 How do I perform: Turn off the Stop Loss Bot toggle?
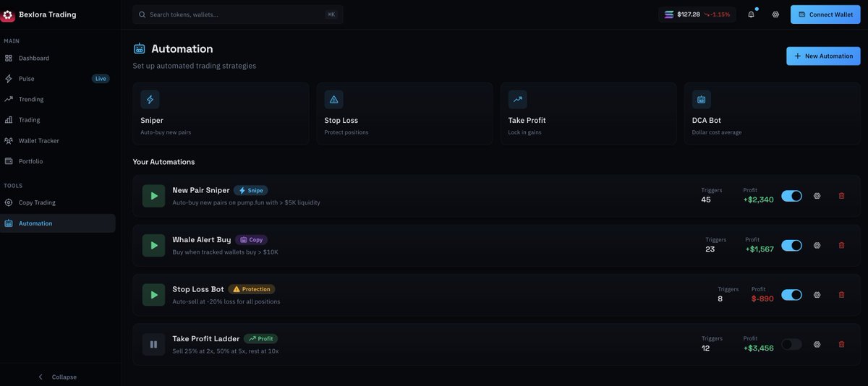pyautogui.click(x=792, y=295)
